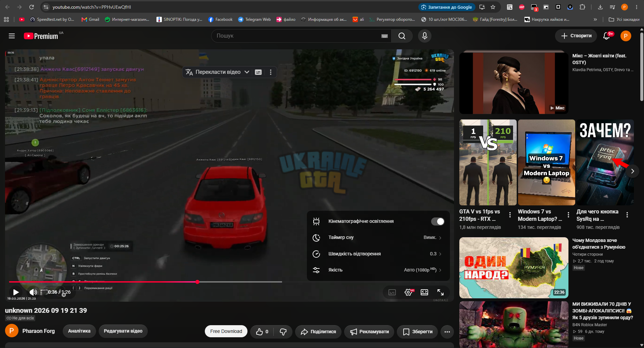This screenshot has width=644, height=348.
Task: Bookmark this page with the star icon
Action: tap(493, 7)
